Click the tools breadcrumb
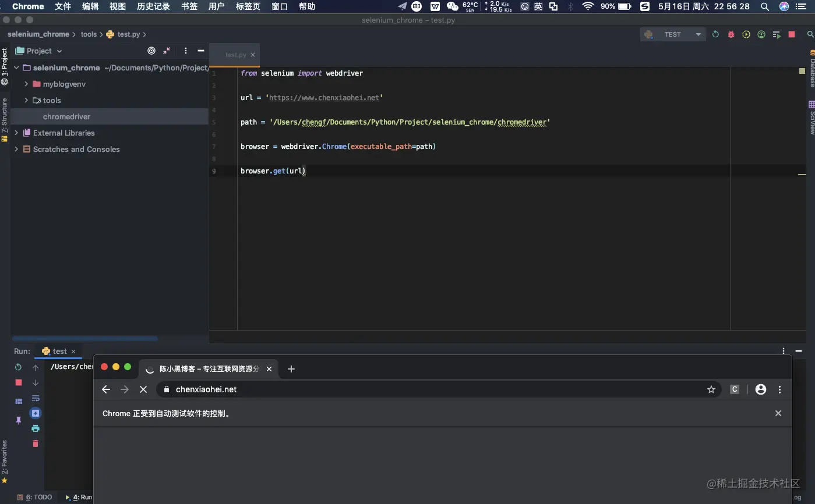 click(89, 34)
